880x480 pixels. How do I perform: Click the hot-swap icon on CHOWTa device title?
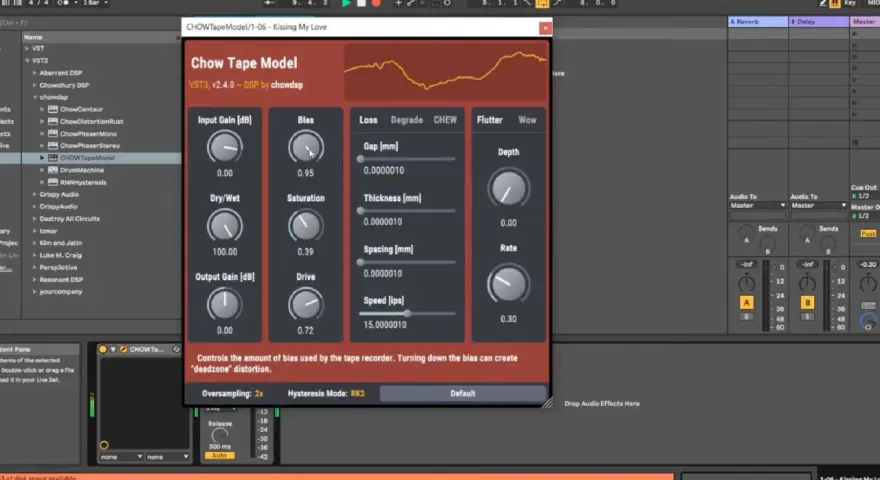coord(176,349)
